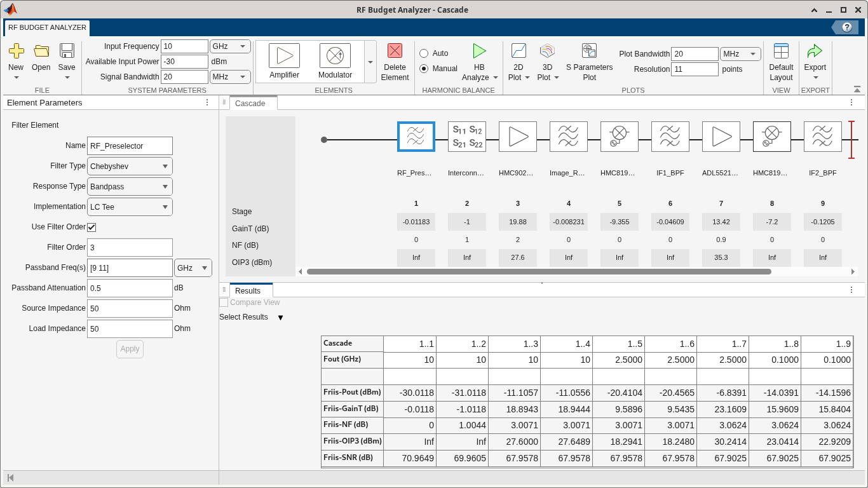Select the modulator block at stage 5
This screenshot has height=488, width=868.
(x=620, y=137)
